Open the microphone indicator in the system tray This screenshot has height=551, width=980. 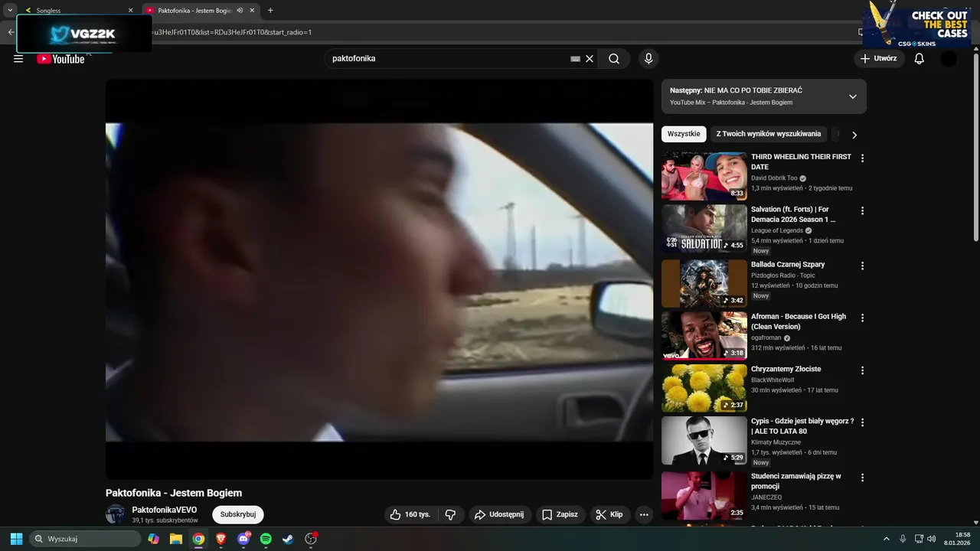tap(903, 539)
